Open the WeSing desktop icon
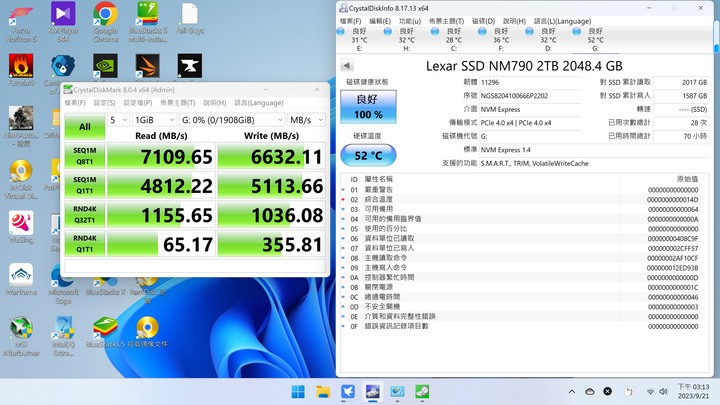The image size is (720, 405). point(21,227)
